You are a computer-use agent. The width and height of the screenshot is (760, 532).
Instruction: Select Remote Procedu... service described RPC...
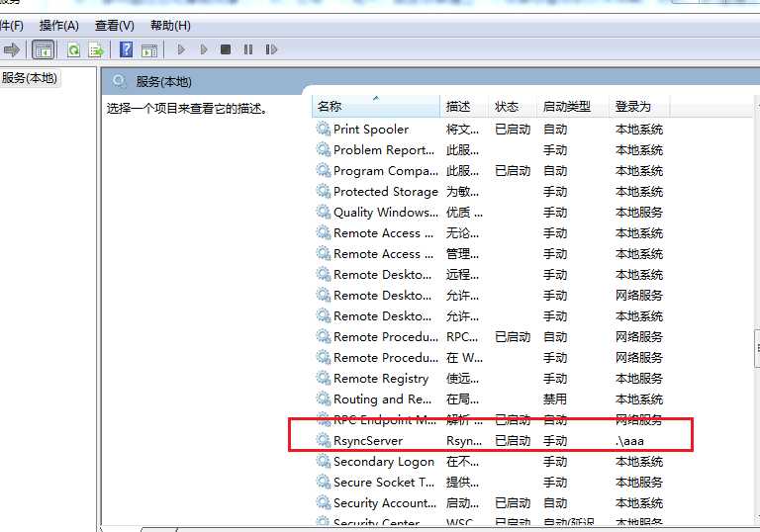pyautogui.click(x=490, y=337)
